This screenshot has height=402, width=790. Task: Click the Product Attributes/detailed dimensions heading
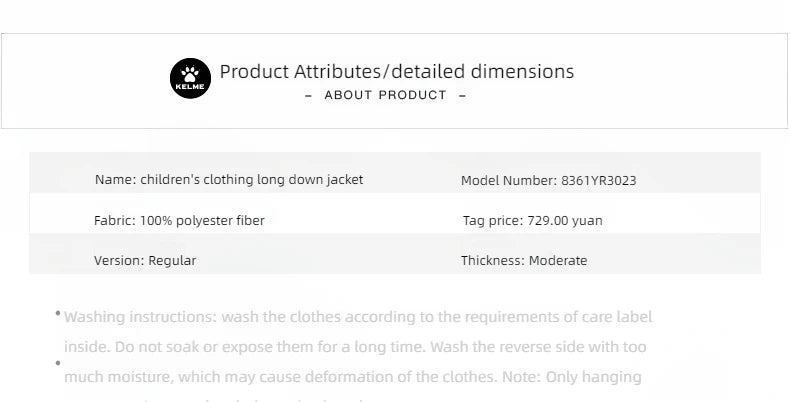[x=397, y=71]
